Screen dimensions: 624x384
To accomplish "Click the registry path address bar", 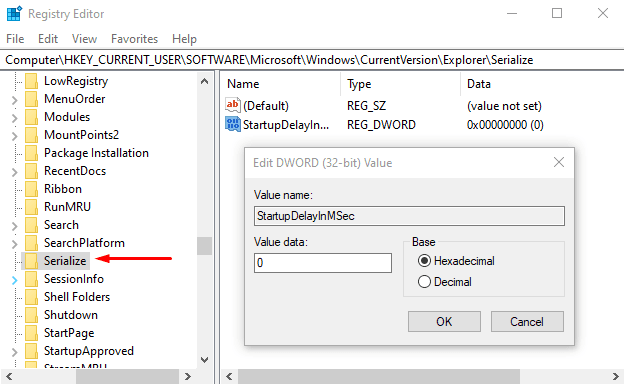I will (x=312, y=60).
